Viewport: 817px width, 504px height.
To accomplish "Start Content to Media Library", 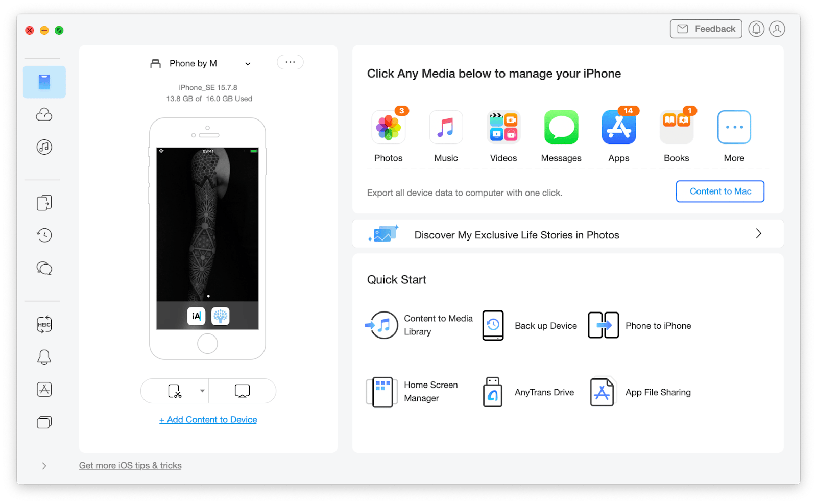I will click(x=419, y=325).
